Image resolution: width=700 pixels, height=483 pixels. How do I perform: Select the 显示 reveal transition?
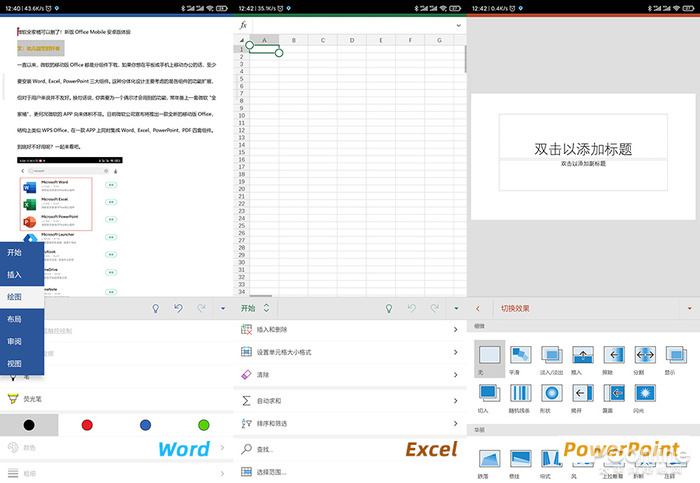pyautogui.click(x=676, y=360)
